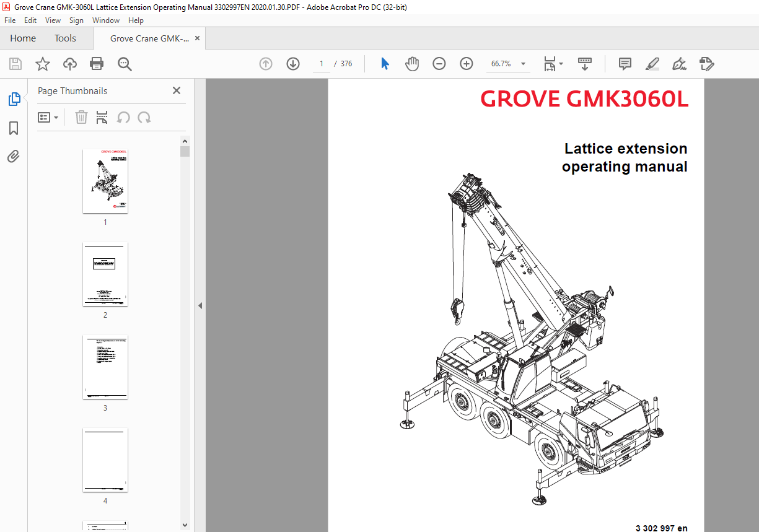
Task: Select page 4 thumbnail
Action: point(105,460)
